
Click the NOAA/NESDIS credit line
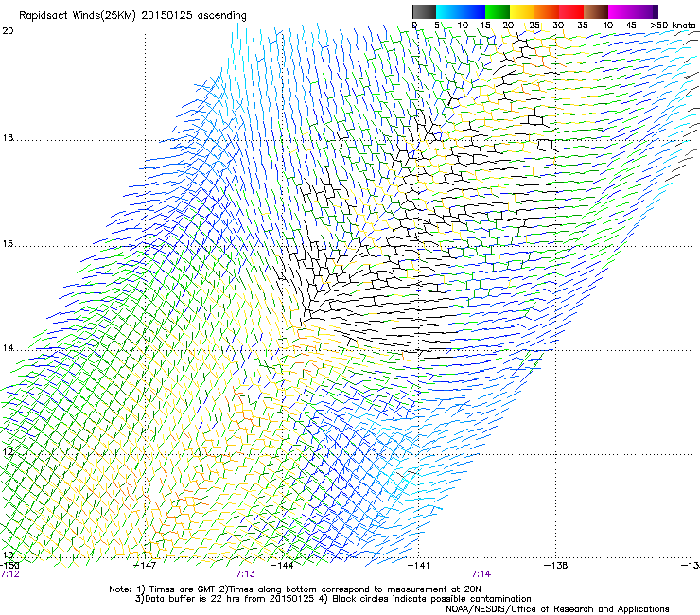[557, 609]
